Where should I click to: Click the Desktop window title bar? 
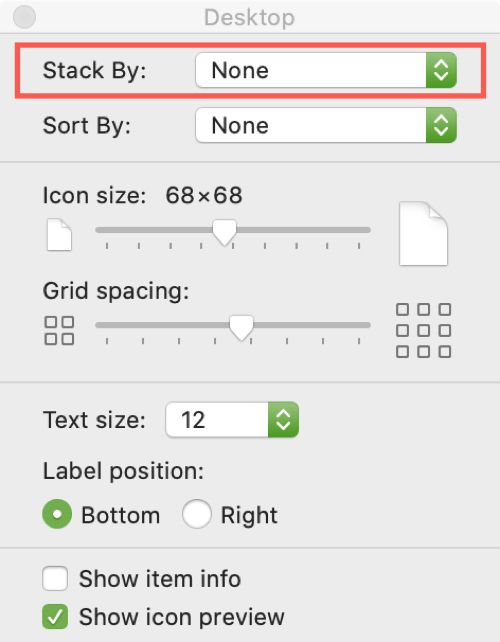pyautogui.click(x=250, y=17)
